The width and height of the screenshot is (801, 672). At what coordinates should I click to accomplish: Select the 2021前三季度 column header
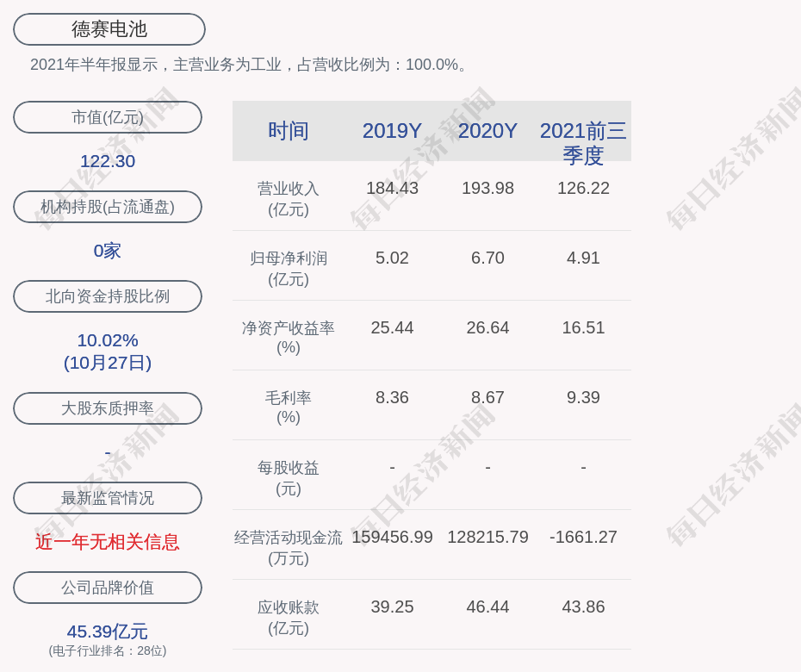pyautogui.click(x=583, y=142)
